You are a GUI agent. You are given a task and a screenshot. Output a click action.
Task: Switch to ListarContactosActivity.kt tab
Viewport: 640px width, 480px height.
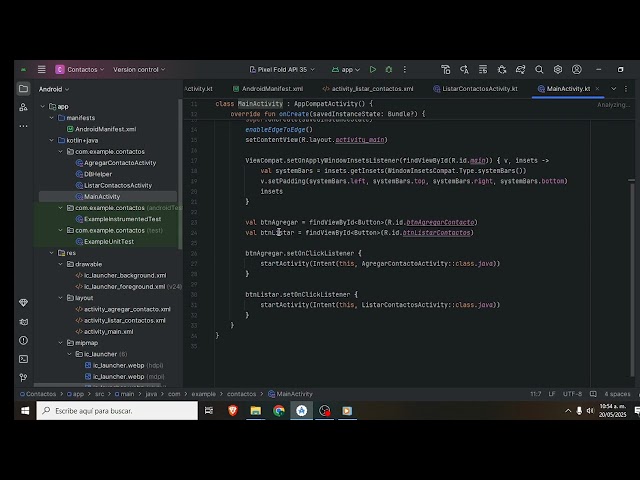point(476,89)
